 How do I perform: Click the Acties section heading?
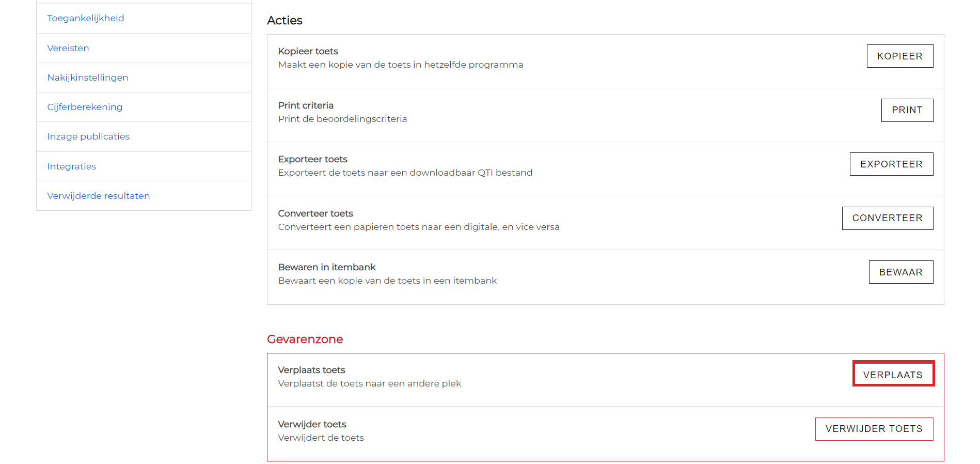pyautogui.click(x=284, y=20)
